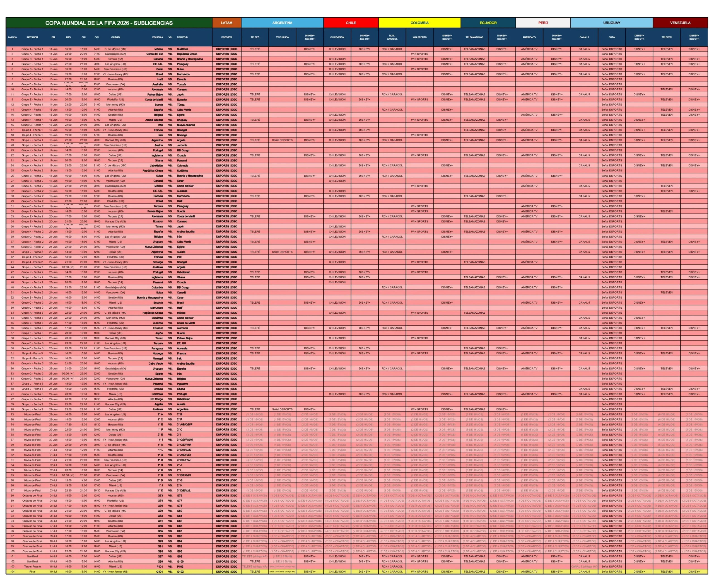The image size is (714, 588).
Task: Click the red CHILE region header
Action: [x=351, y=23]
